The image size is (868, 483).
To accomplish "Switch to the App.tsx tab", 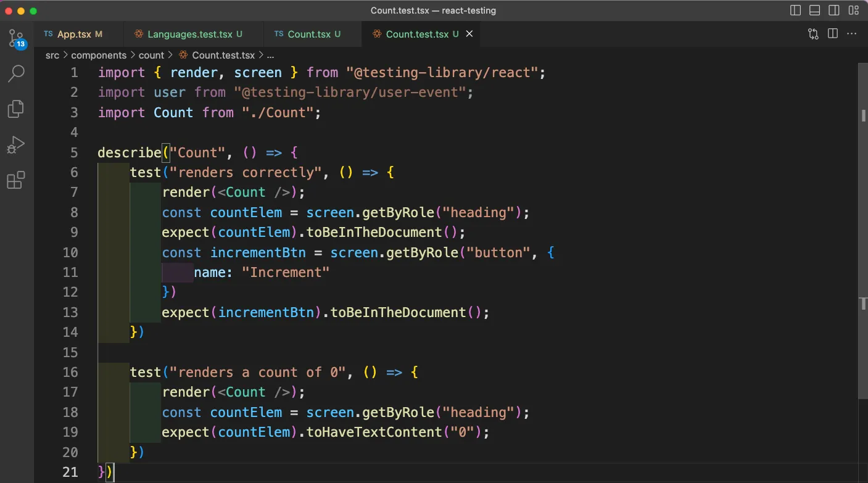I will coord(79,34).
